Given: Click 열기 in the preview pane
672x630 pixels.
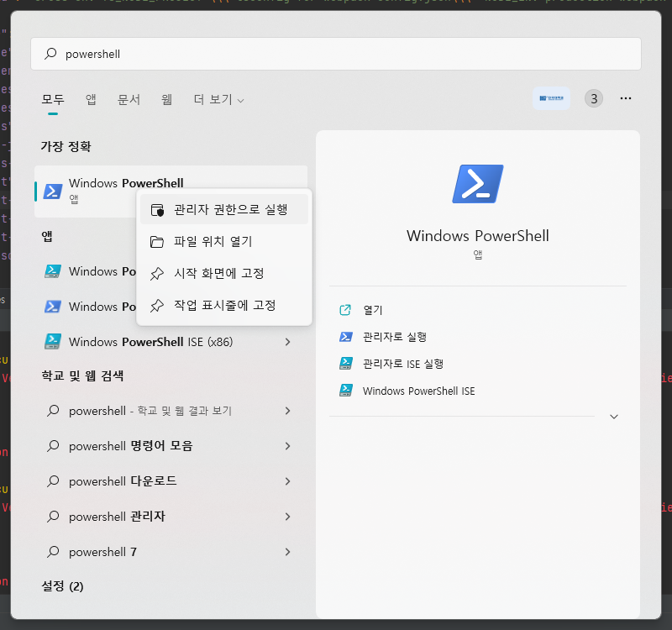Looking at the screenshot, I should pos(373,310).
